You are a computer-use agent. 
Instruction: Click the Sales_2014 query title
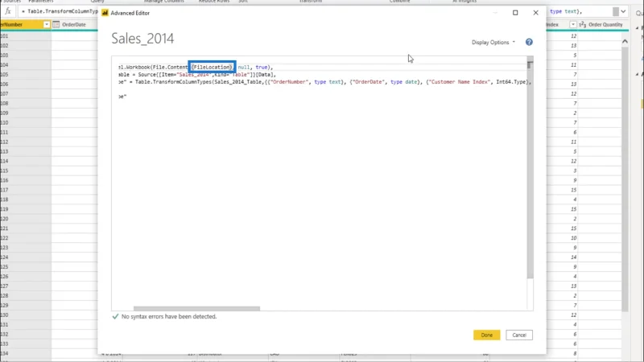(142, 39)
